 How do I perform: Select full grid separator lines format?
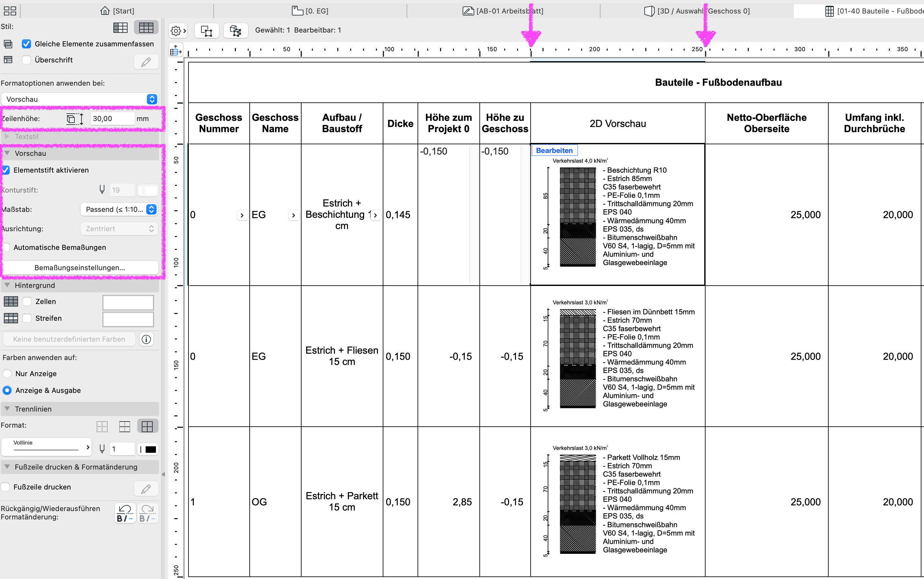click(x=148, y=426)
